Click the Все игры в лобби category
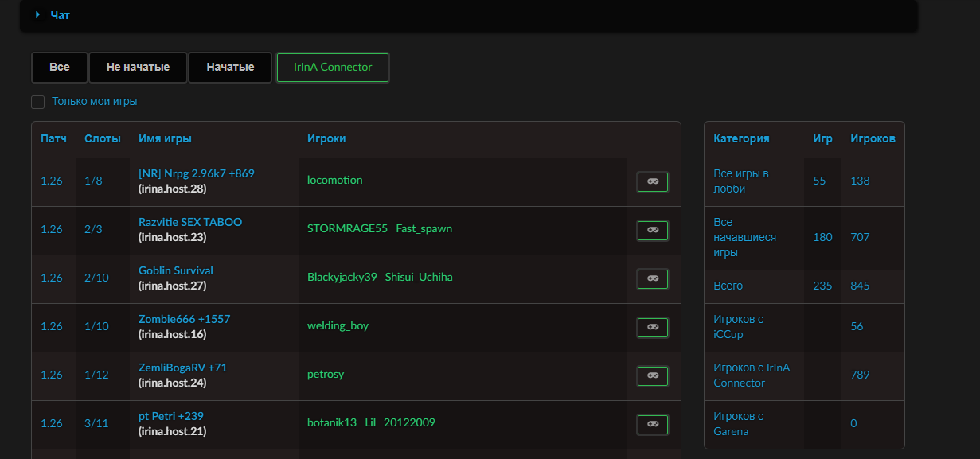Image resolution: width=980 pixels, height=459 pixels. tap(741, 181)
